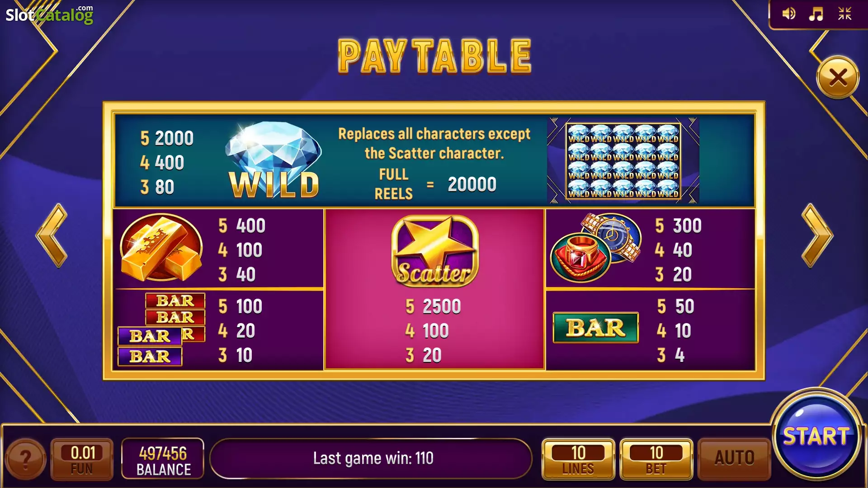This screenshot has width=868, height=488.
Task: Click the watch and ring symbol
Action: [x=596, y=248]
